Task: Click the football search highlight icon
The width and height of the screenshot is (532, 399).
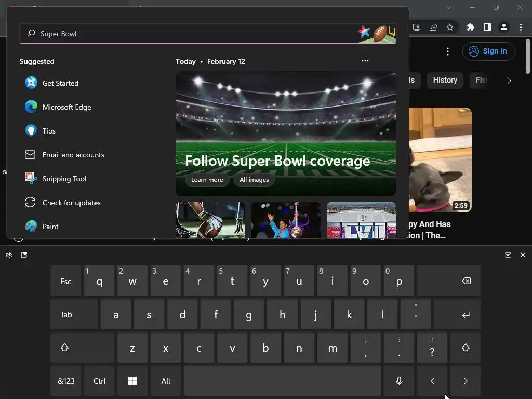Action: pyautogui.click(x=380, y=33)
